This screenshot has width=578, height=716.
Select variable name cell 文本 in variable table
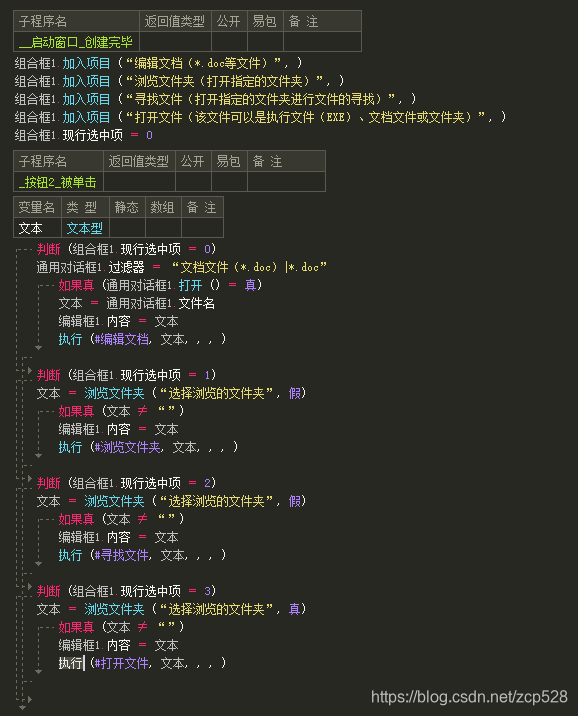click(x=37, y=228)
